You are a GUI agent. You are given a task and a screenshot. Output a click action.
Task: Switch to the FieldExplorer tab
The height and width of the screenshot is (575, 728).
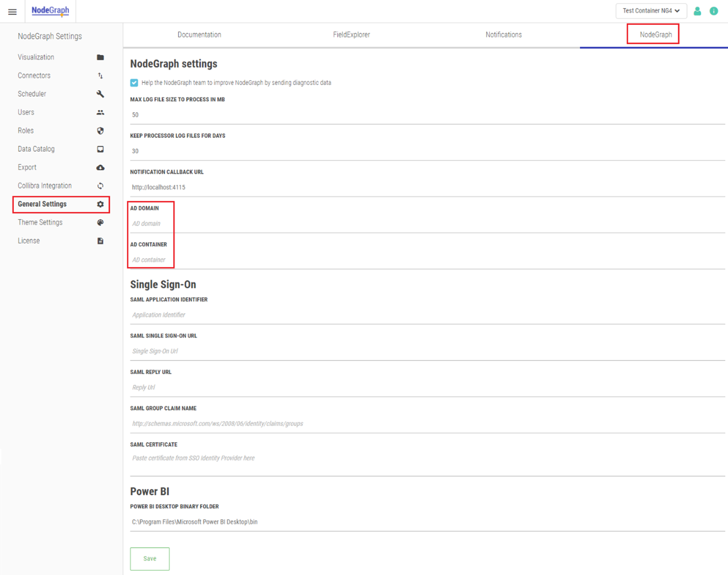click(352, 35)
